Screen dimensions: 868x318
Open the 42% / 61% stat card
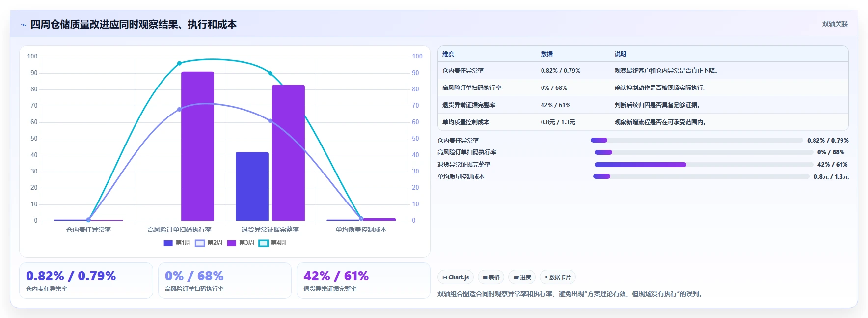click(x=363, y=281)
